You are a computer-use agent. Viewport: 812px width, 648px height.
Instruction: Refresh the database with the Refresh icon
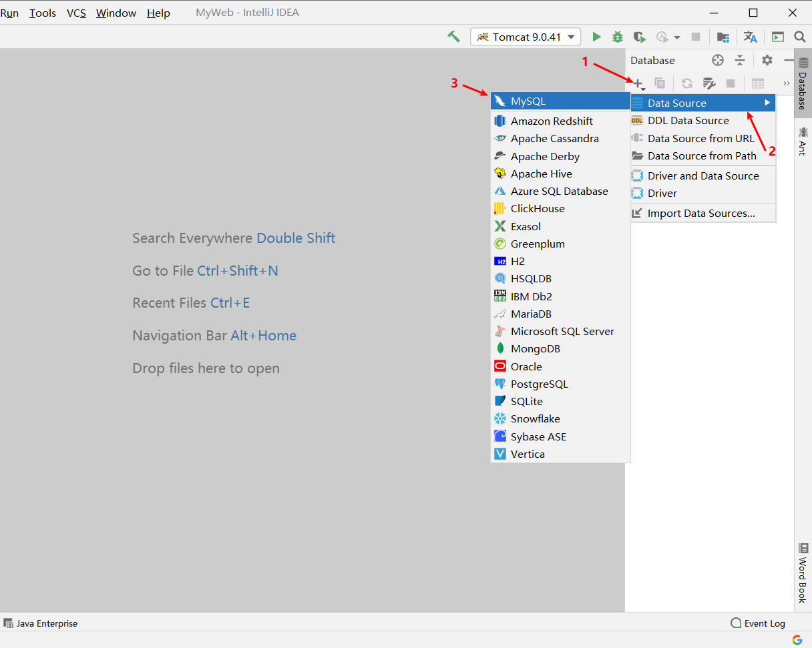click(686, 83)
